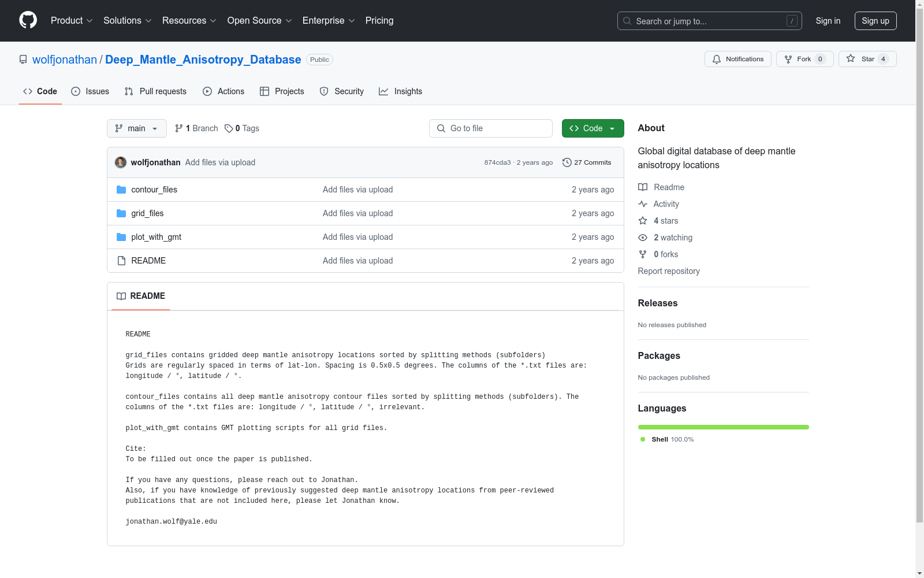Click the tag icon beside 0 Tags

coord(229,128)
